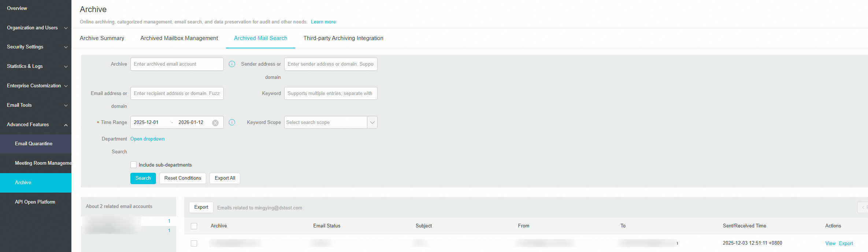Expand Organization and Users menu

pos(36,28)
